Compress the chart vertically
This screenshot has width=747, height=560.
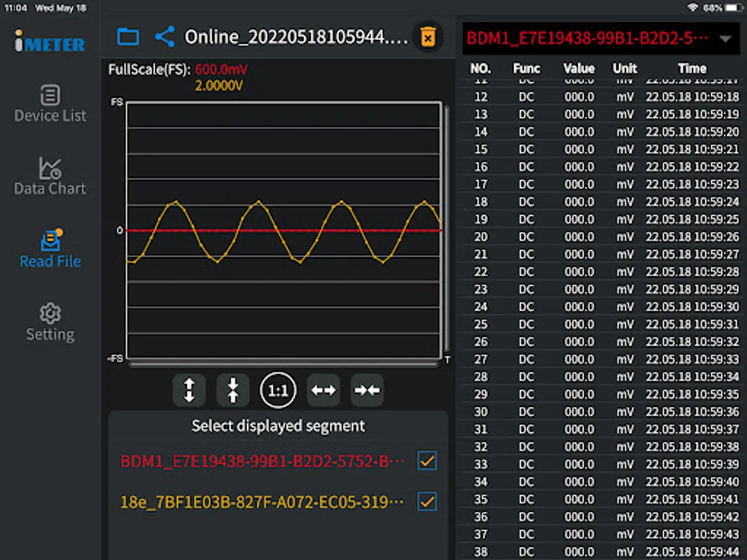[233, 390]
